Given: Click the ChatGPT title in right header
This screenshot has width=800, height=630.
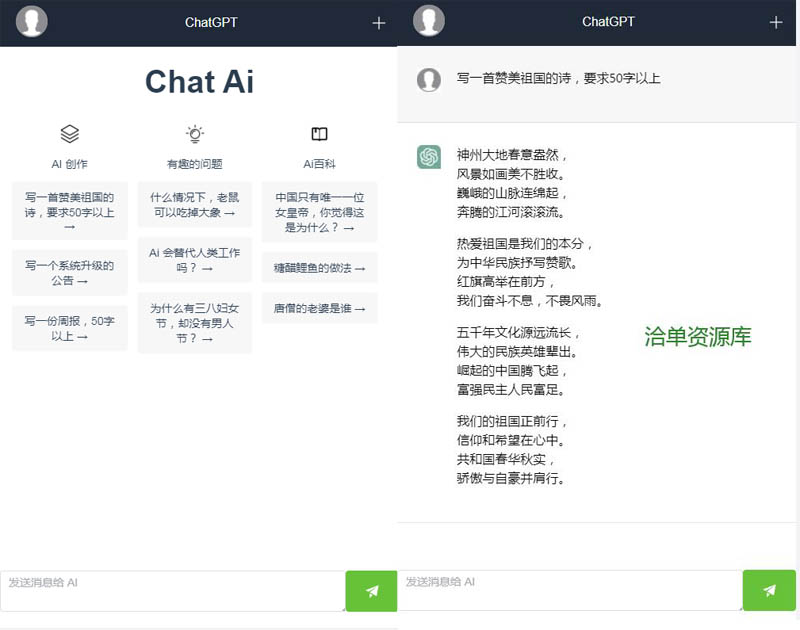Looking at the screenshot, I should [608, 21].
